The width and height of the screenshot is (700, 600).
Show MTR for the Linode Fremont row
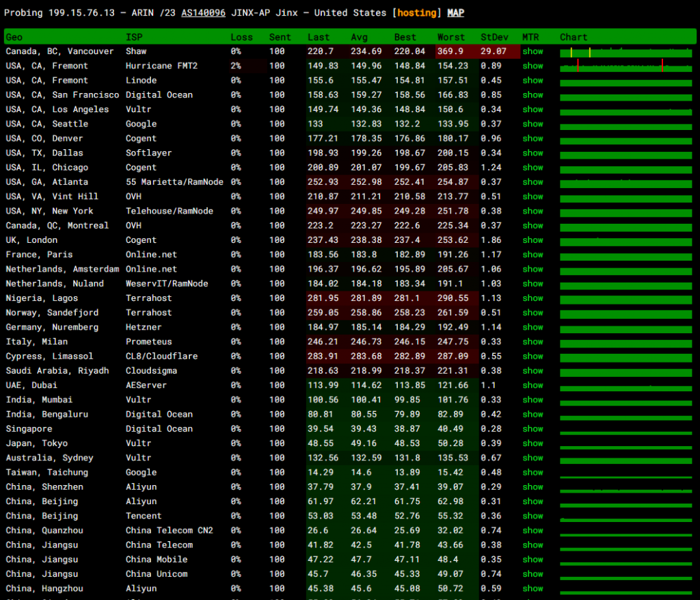pyautogui.click(x=533, y=81)
